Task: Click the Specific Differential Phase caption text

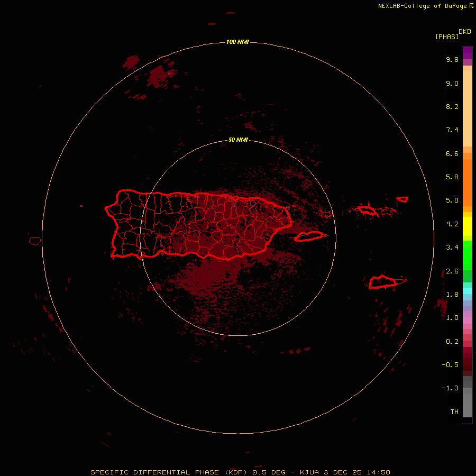Action: tap(240, 472)
